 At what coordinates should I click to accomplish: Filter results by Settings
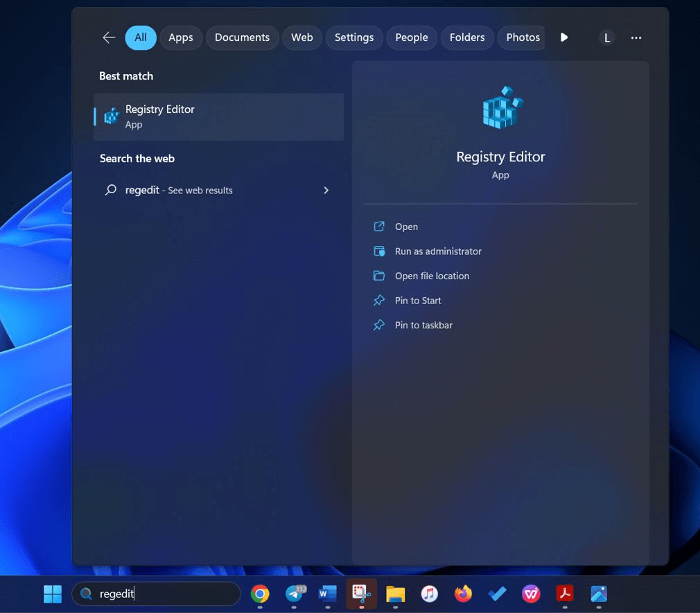pyautogui.click(x=354, y=37)
